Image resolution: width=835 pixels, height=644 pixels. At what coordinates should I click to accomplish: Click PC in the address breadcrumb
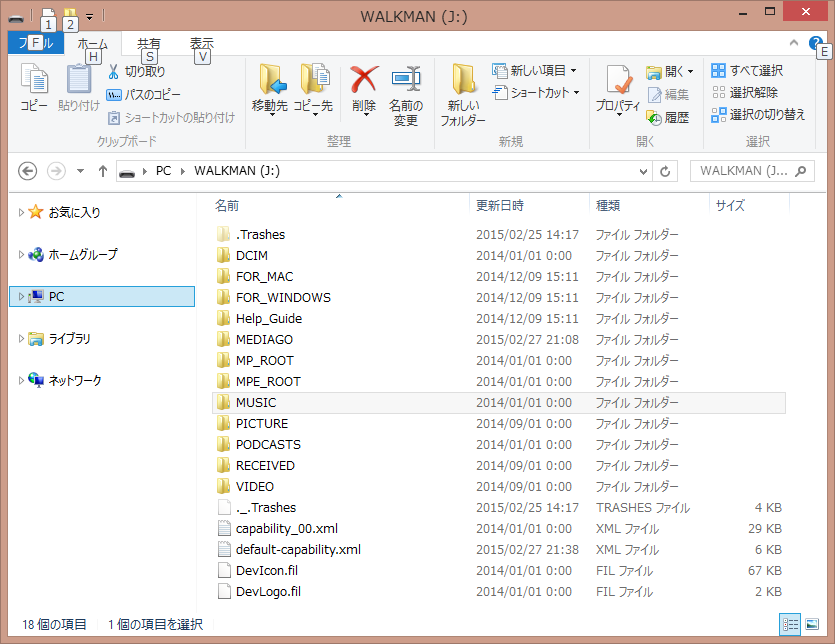click(x=163, y=171)
